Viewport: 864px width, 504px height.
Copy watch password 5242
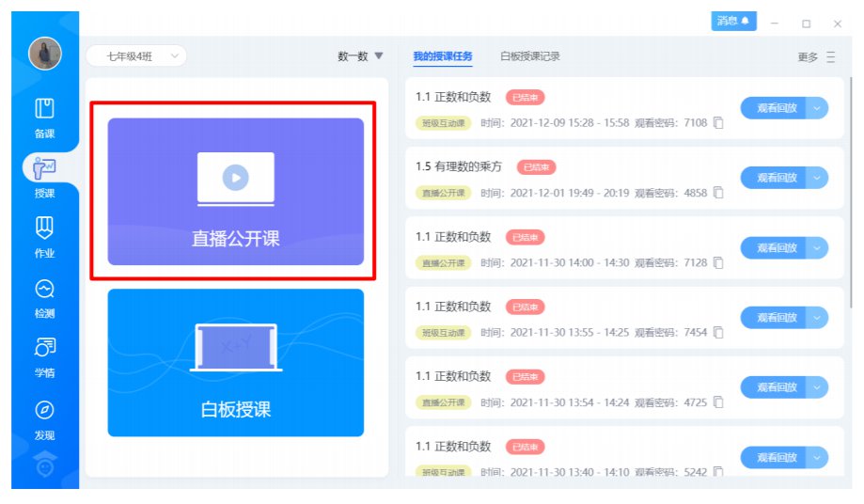pyautogui.click(x=718, y=471)
